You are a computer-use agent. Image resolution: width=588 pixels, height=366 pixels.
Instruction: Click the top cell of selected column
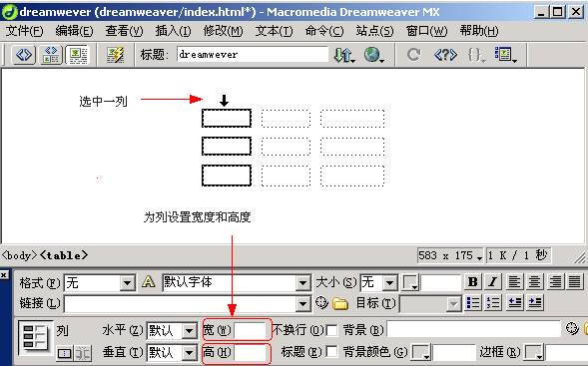click(x=227, y=119)
